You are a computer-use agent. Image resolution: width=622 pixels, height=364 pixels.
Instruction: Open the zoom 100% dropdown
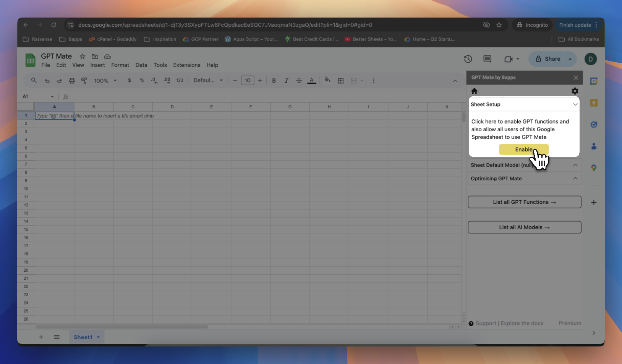point(105,81)
